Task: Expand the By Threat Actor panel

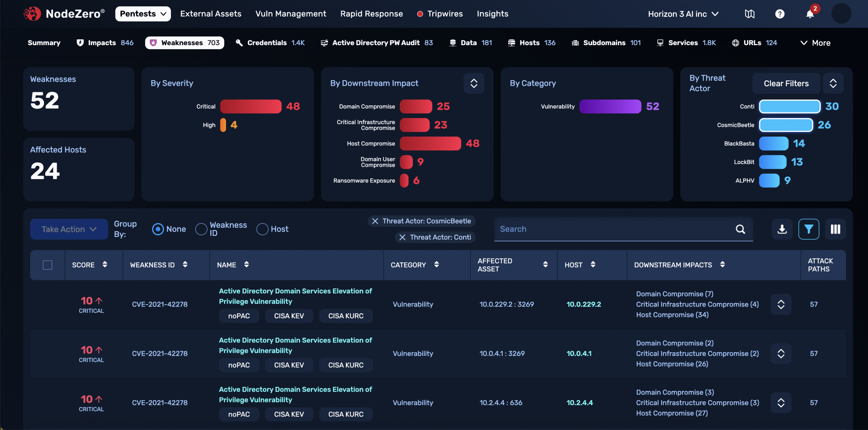Action: (x=833, y=83)
